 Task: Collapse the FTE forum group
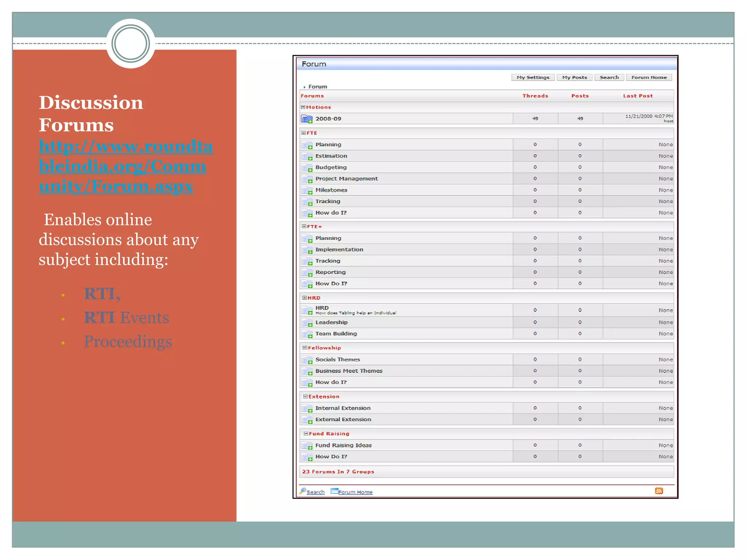point(303,133)
